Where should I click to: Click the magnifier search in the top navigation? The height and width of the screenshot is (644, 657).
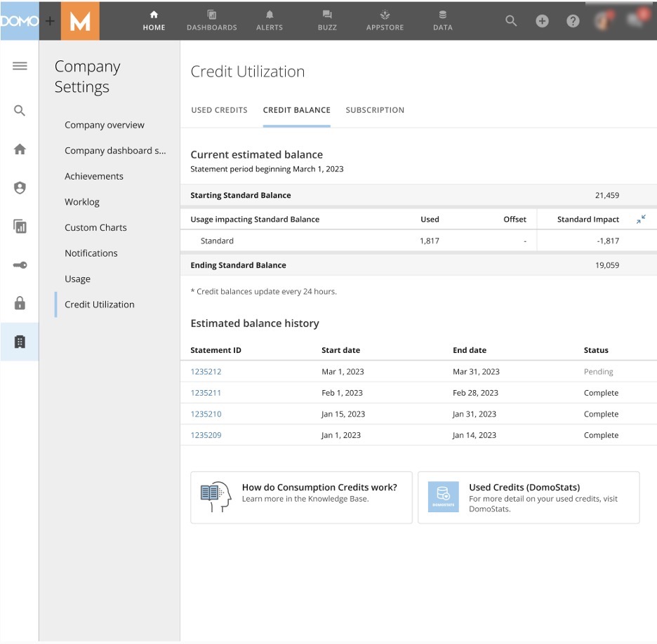point(511,20)
